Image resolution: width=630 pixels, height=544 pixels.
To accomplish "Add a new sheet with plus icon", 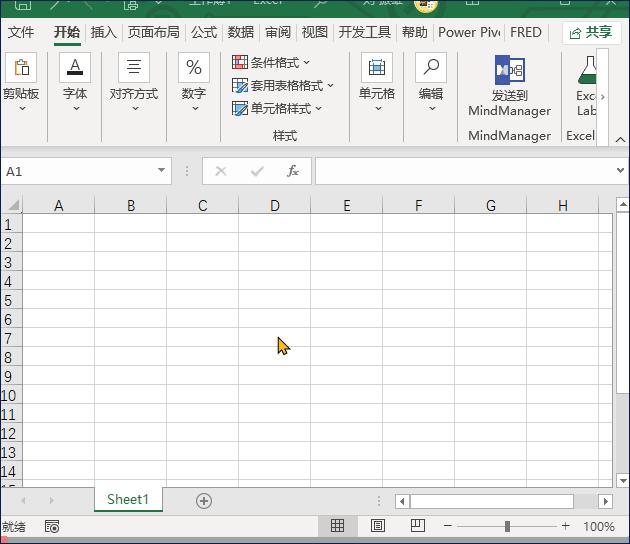I will click(204, 501).
